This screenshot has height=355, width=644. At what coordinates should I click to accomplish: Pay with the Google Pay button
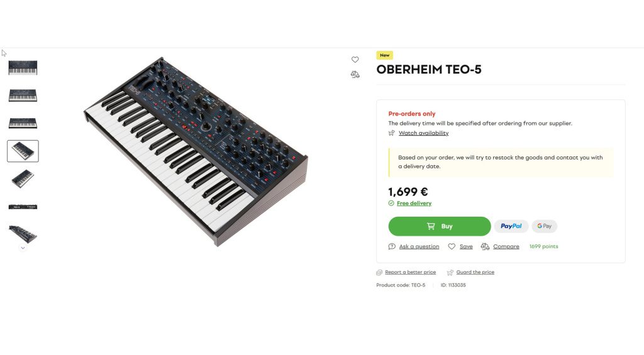coord(545,226)
